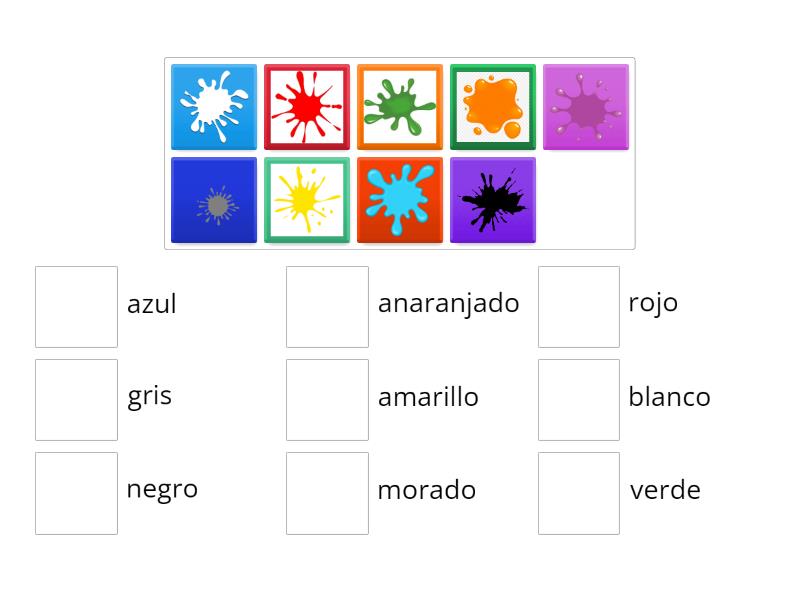Select the purple paint splat tile
Screen dimensions: 800x600
tap(586, 106)
